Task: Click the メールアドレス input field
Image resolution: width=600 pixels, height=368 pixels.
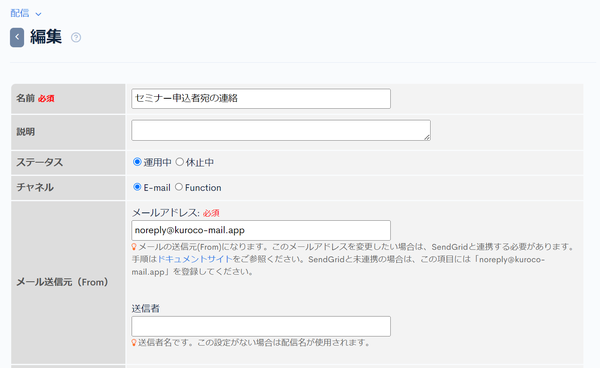Action: (261, 230)
